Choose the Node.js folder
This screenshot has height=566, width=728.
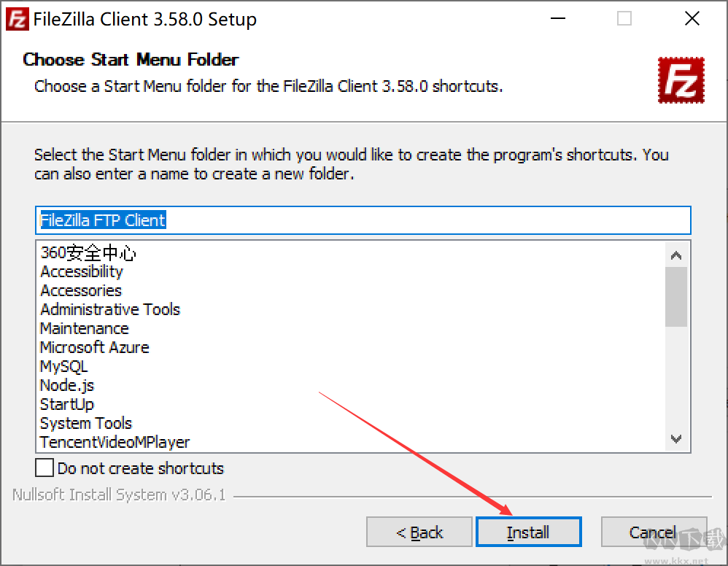click(67, 386)
